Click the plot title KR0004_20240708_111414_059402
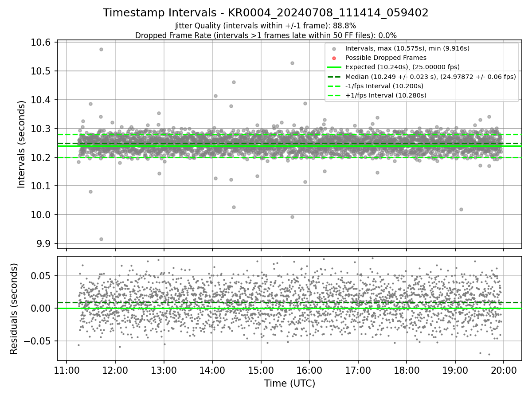532x399 pixels. [x=266, y=13]
